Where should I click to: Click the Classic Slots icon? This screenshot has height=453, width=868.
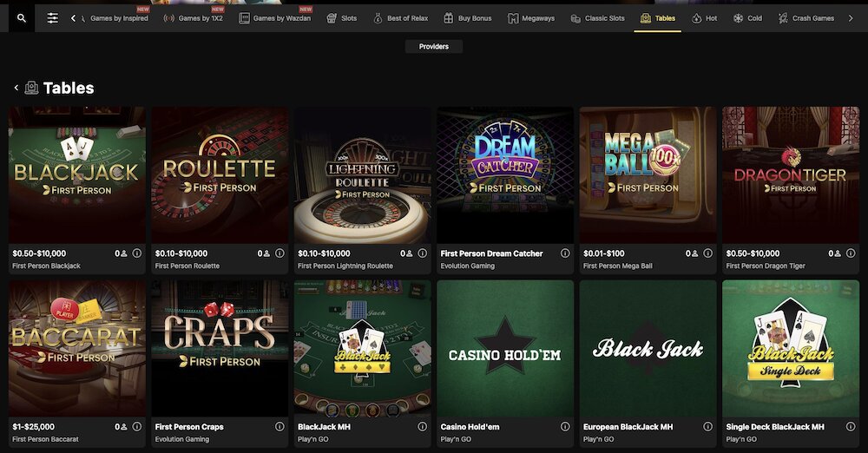pos(575,18)
